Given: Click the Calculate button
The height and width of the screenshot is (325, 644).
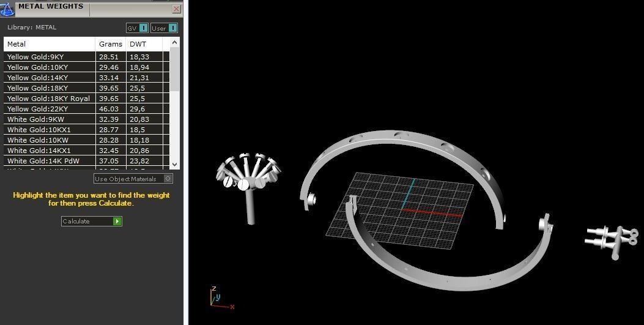Looking at the screenshot, I should 92,221.
